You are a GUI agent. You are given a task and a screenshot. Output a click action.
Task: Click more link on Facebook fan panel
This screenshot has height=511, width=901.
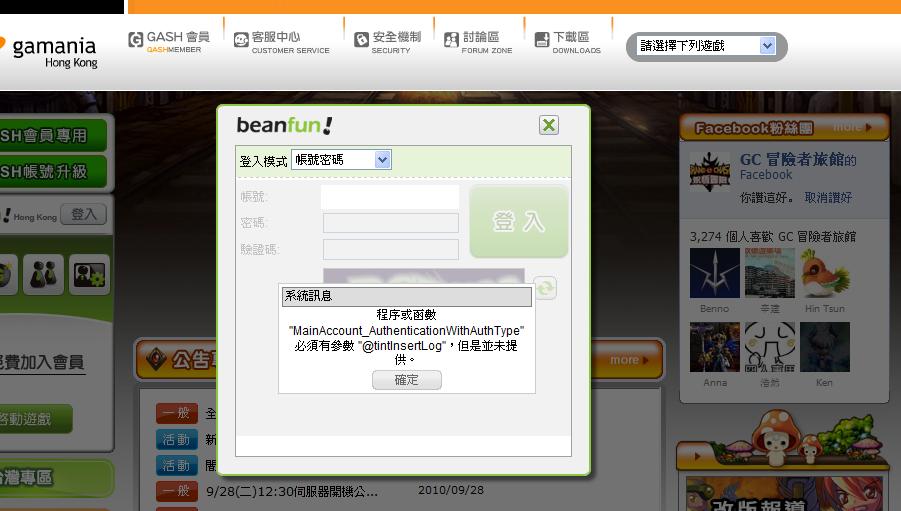click(852, 126)
